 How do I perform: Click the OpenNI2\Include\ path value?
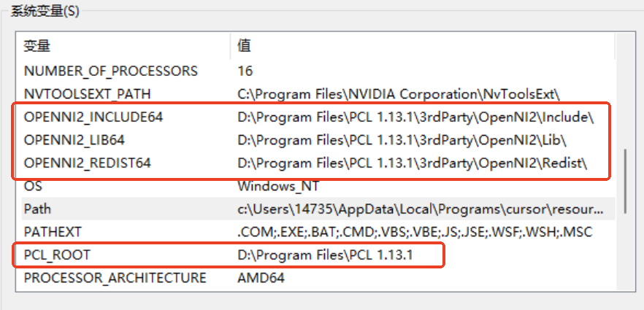tap(415, 117)
